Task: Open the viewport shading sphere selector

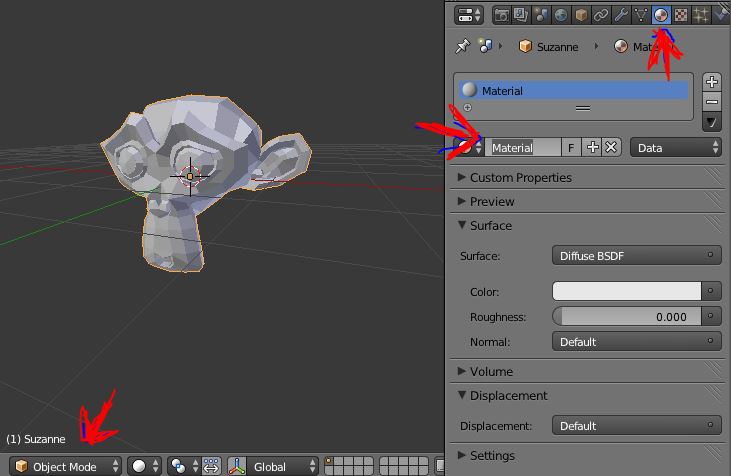Action: point(144,466)
